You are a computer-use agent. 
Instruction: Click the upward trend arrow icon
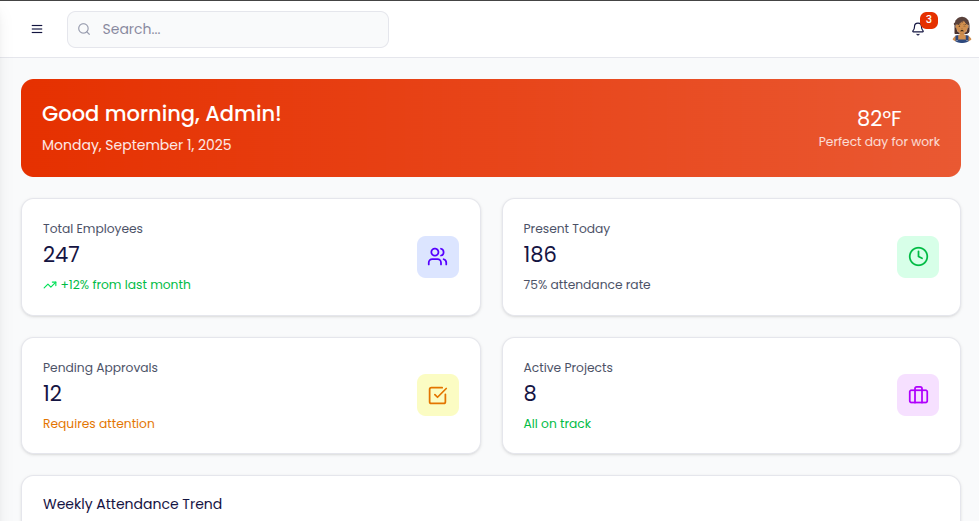tap(50, 285)
